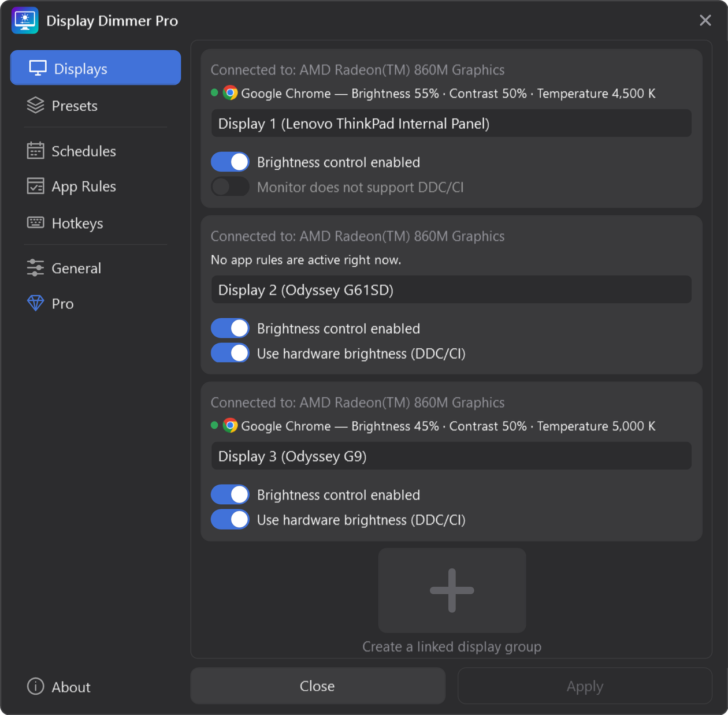Image resolution: width=728 pixels, height=715 pixels.
Task: Click the plus icon to add linked group
Action: point(452,590)
